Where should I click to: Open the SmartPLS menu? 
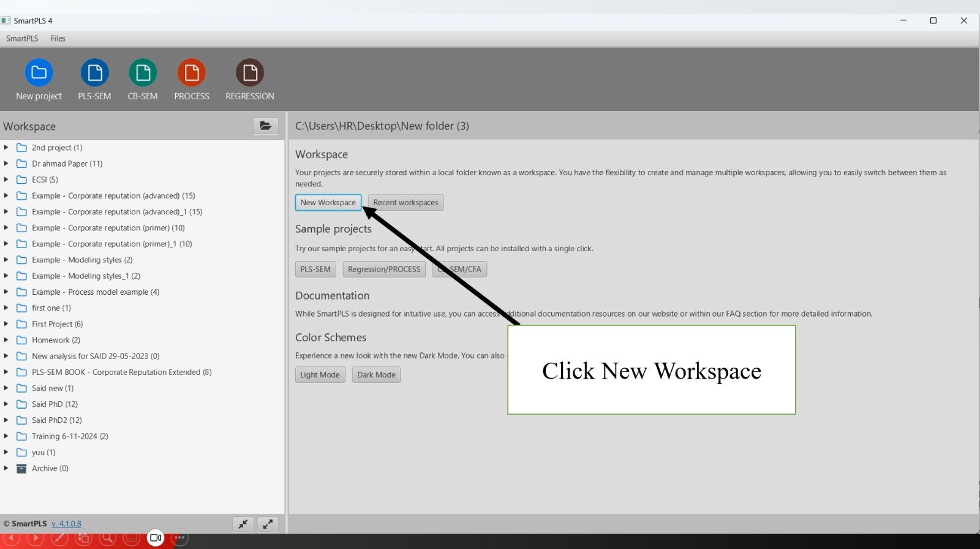tap(22, 39)
